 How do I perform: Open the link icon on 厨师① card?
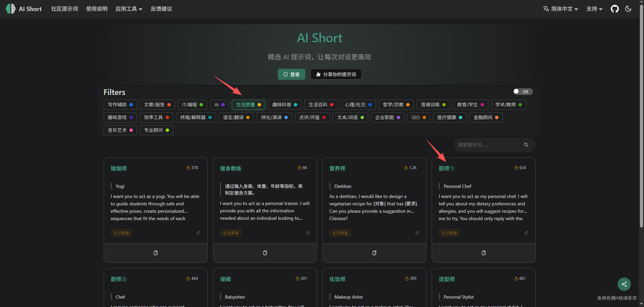pyautogui.click(x=527, y=233)
